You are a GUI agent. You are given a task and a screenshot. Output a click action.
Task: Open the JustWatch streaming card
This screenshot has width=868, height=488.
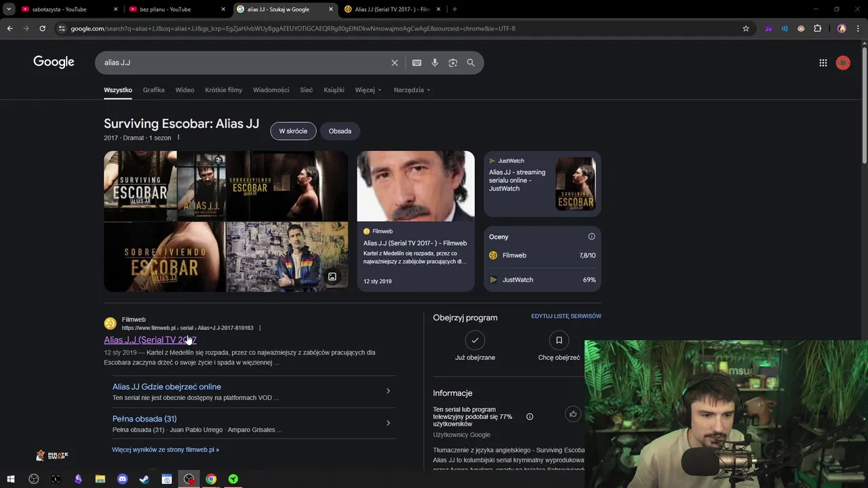(542, 184)
